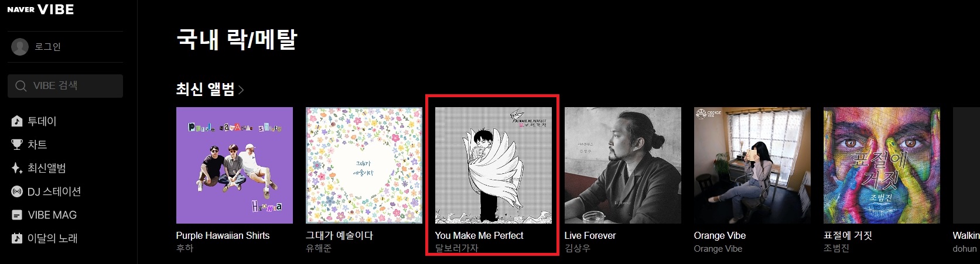980x264 pixels.
Task: Click the profile avatar icon beside 로그인
Action: [x=20, y=47]
